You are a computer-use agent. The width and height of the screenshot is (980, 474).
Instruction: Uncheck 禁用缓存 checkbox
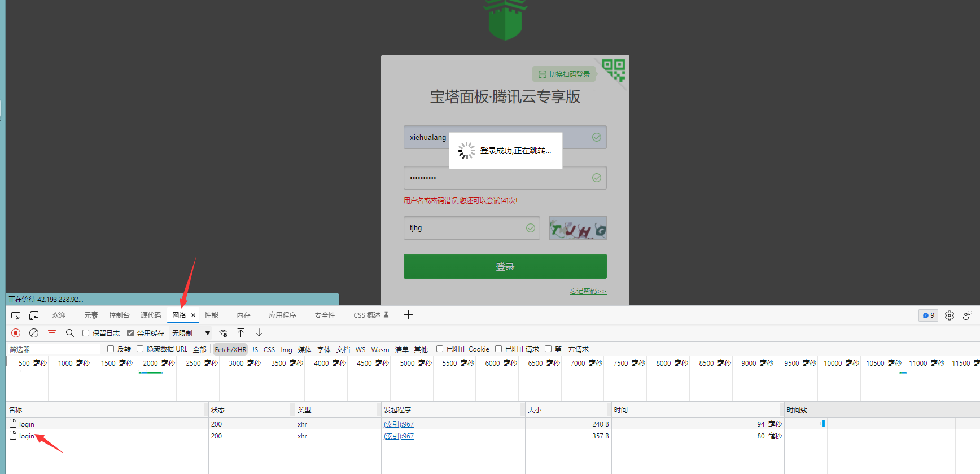coord(130,333)
